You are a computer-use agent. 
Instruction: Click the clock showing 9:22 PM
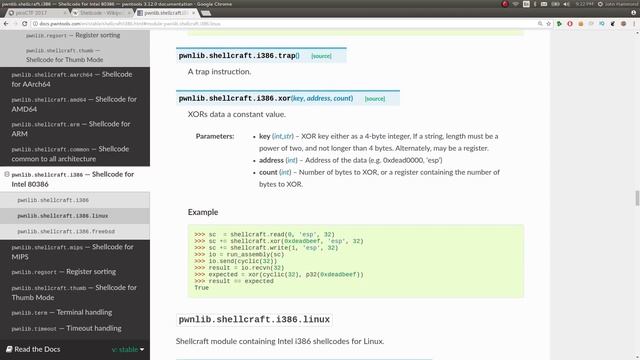584,4
